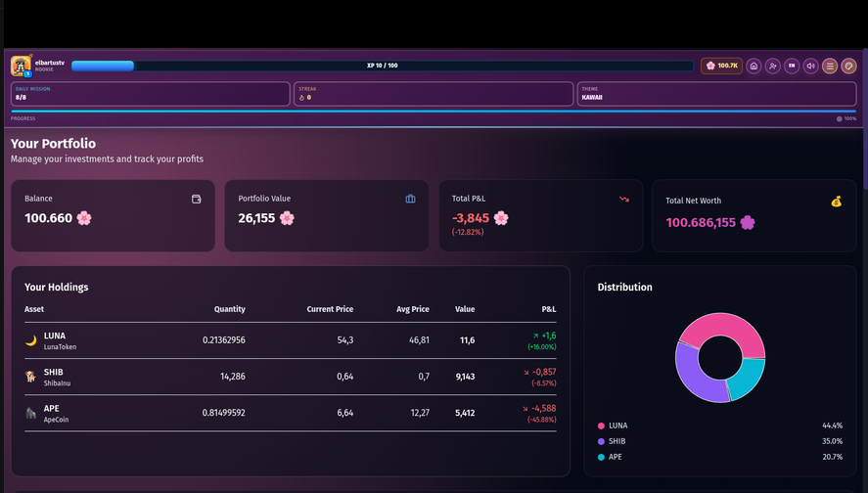Click the elbartustv profile avatar
868x493 pixels.
coord(21,66)
